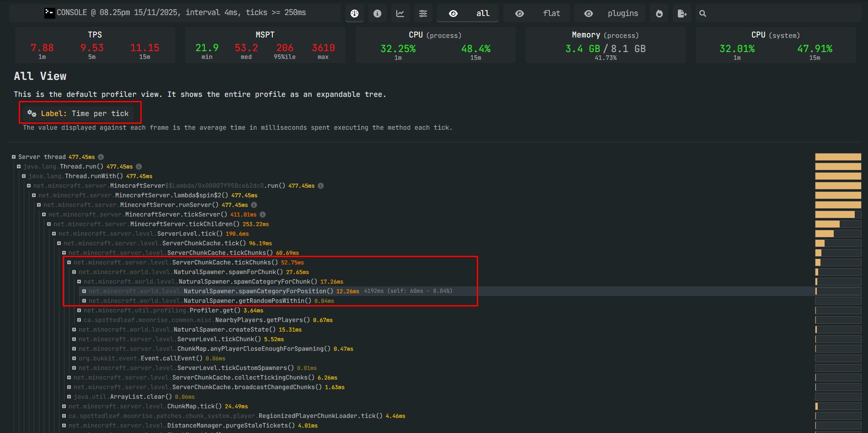Image resolution: width=868 pixels, height=433 pixels.
Task: Expand NaturalSpawner.createState() node
Action: (x=74, y=330)
